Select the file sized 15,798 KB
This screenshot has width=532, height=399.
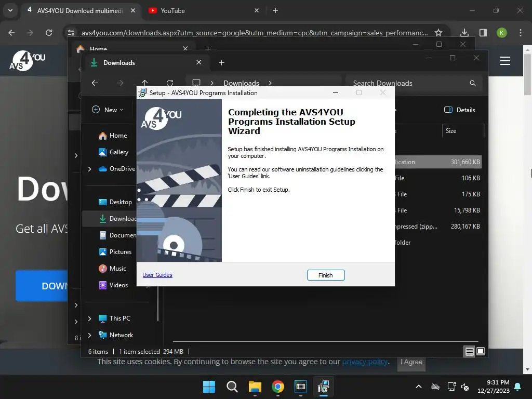pyautogui.click(x=438, y=210)
